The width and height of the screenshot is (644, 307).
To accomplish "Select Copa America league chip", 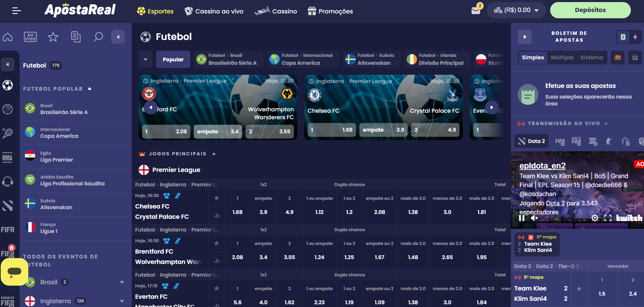I will (303, 60).
